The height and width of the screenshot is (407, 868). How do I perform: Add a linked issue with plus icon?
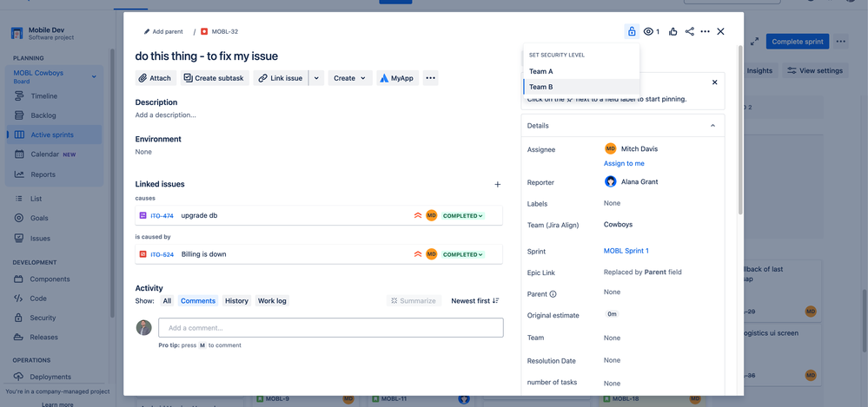tap(497, 184)
